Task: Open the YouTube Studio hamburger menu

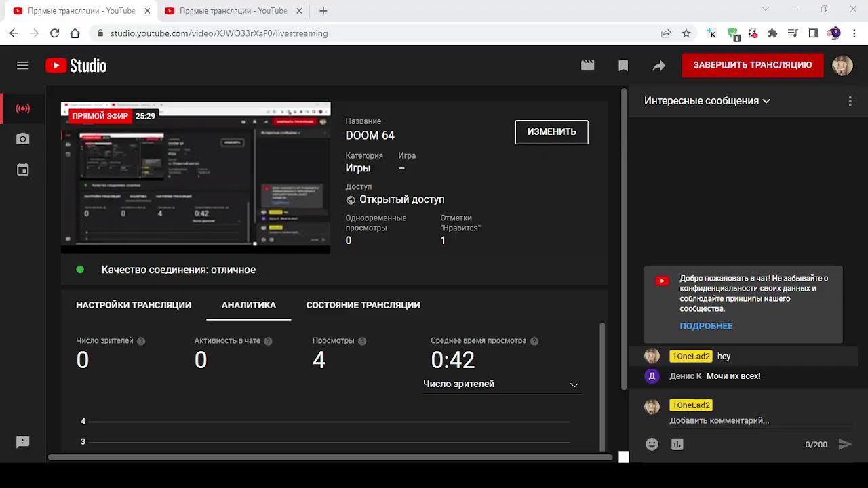Action: [x=23, y=66]
